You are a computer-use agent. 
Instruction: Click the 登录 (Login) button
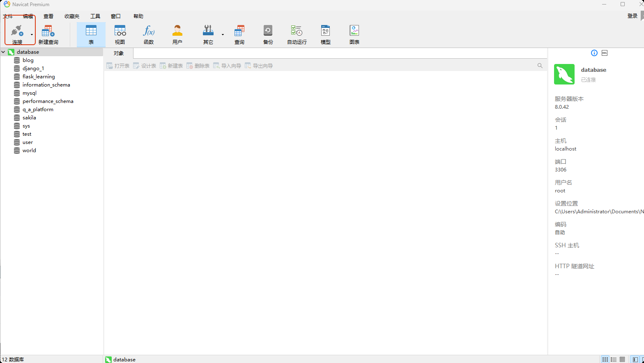tap(632, 16)
